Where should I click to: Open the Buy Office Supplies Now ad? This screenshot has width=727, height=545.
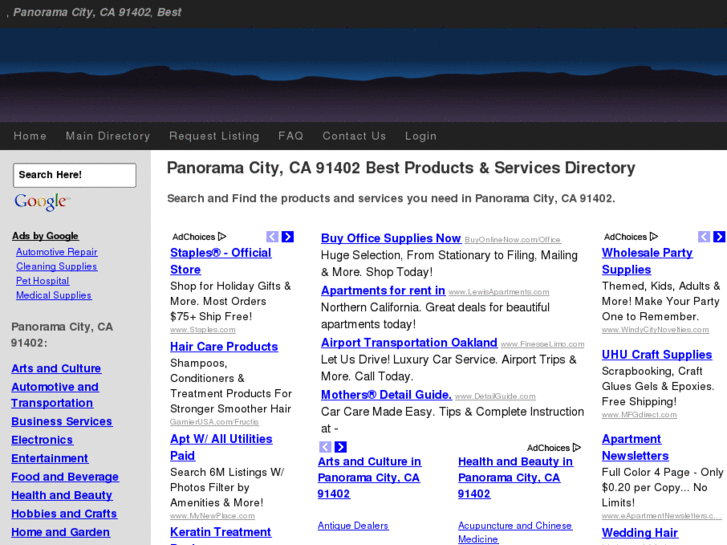(391, 238)
